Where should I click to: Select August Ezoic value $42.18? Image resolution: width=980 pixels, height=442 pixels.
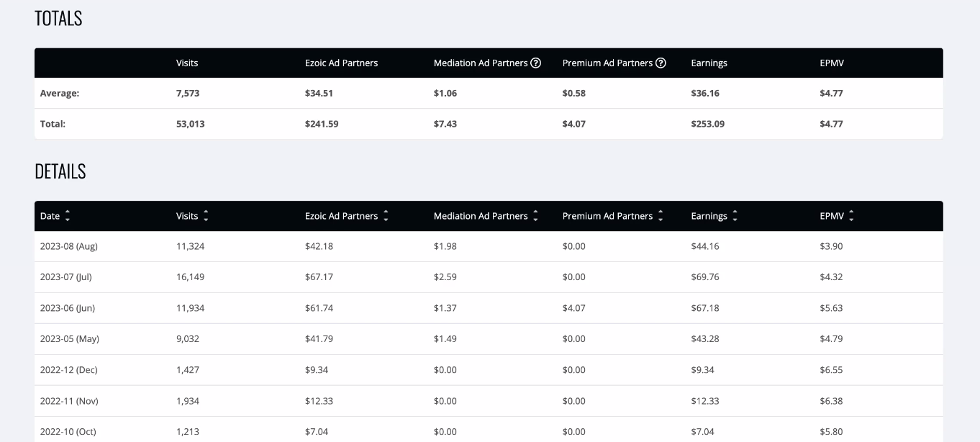click(319, 246)
